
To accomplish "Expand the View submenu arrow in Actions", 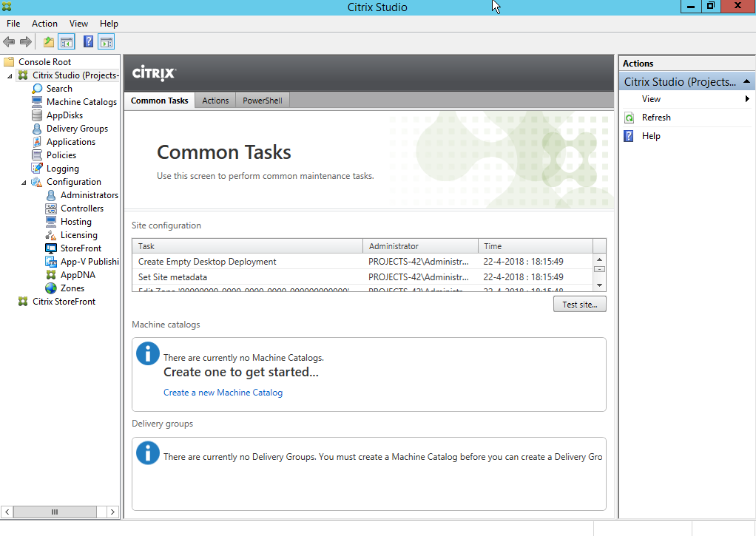I will (747, 99).
